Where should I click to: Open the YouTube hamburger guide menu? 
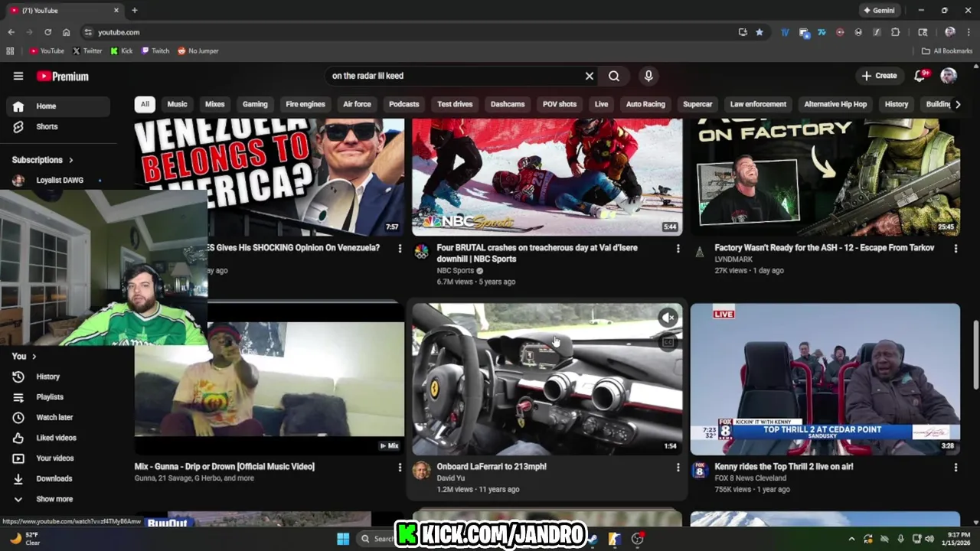(x=18, y=76)
